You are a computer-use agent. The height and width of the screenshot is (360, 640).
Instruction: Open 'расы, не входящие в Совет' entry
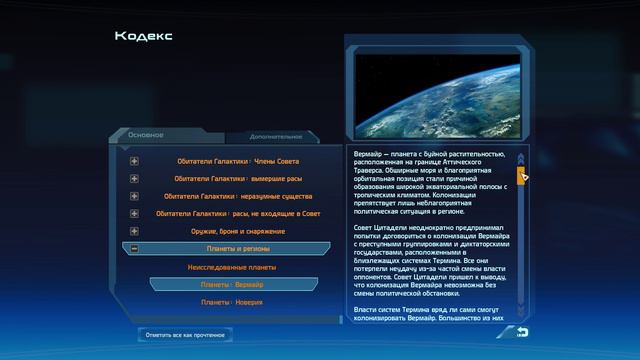click(x=238, y=213)
